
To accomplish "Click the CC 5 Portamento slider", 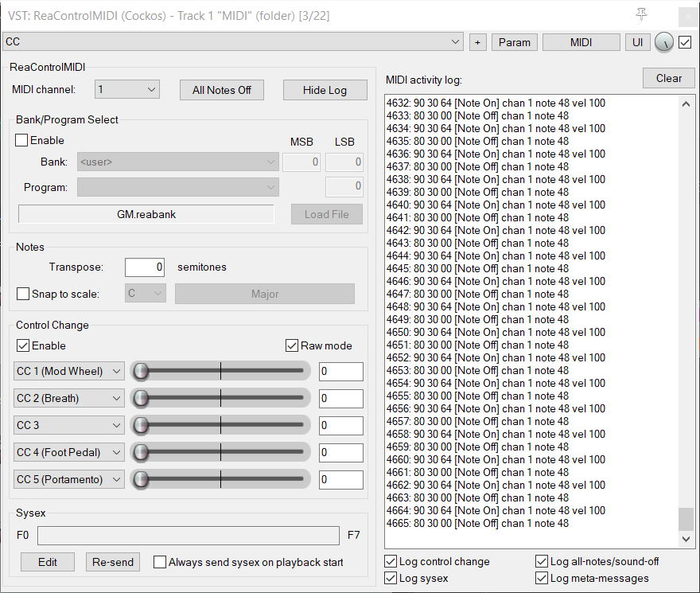I will 220,479.
